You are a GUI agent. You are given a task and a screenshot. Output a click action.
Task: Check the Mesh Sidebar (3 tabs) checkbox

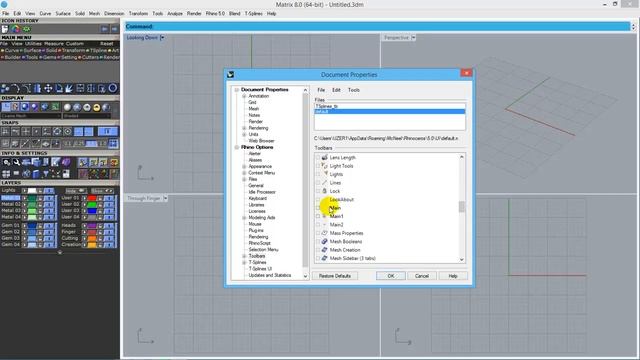(x=318, y=258)
